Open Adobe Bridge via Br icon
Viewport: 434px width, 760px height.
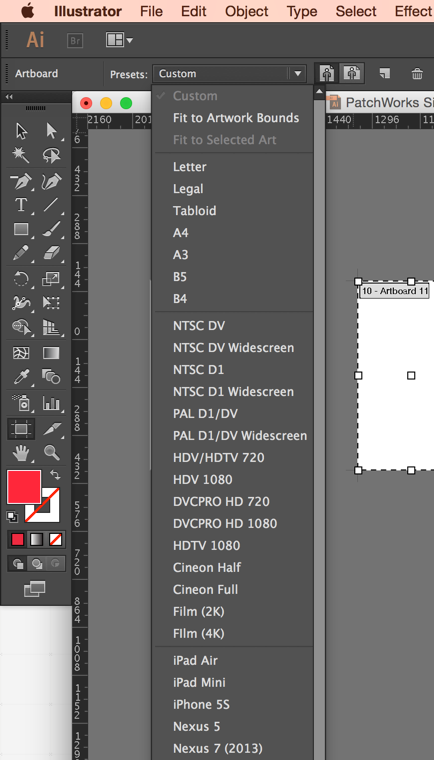pyautogui.click(x=75, y=41)
